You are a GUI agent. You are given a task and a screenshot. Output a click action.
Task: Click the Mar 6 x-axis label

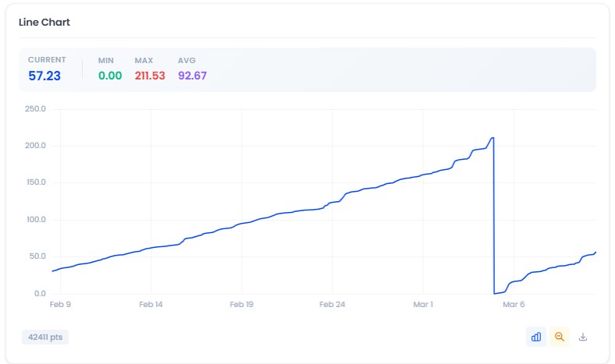(513, 305)
